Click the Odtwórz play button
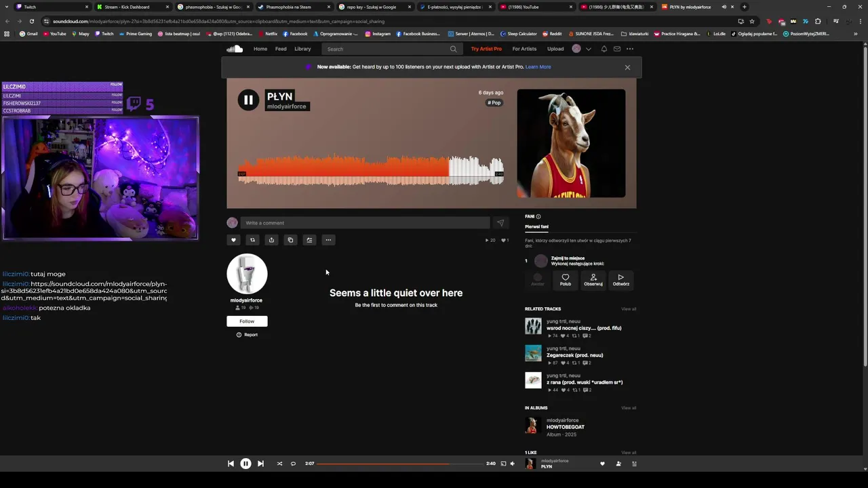868x488 pixels. click(620, 280)
